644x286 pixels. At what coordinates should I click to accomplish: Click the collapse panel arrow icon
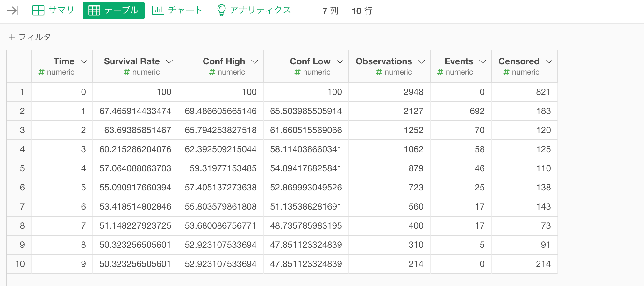[x=13, y=11]
